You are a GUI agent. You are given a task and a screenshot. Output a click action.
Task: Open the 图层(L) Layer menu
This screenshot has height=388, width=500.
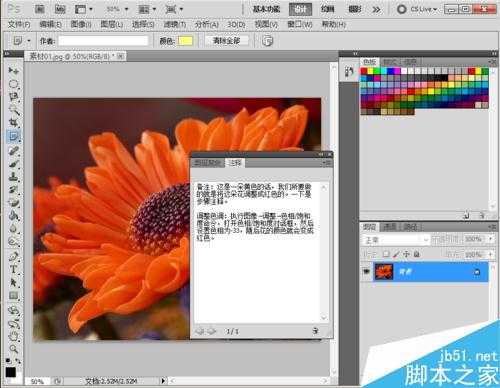pyautogui.click(x=112, y=24)
